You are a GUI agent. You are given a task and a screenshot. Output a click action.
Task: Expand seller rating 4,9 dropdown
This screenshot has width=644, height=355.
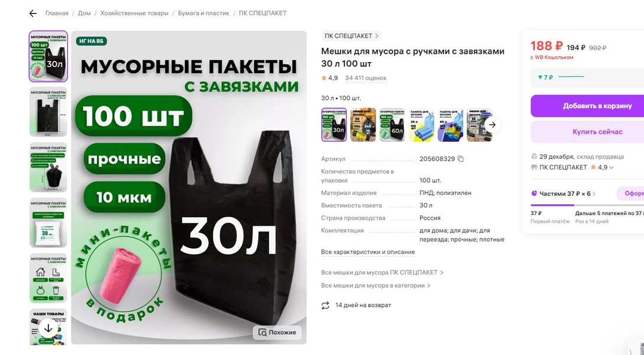tap(612, 167)
